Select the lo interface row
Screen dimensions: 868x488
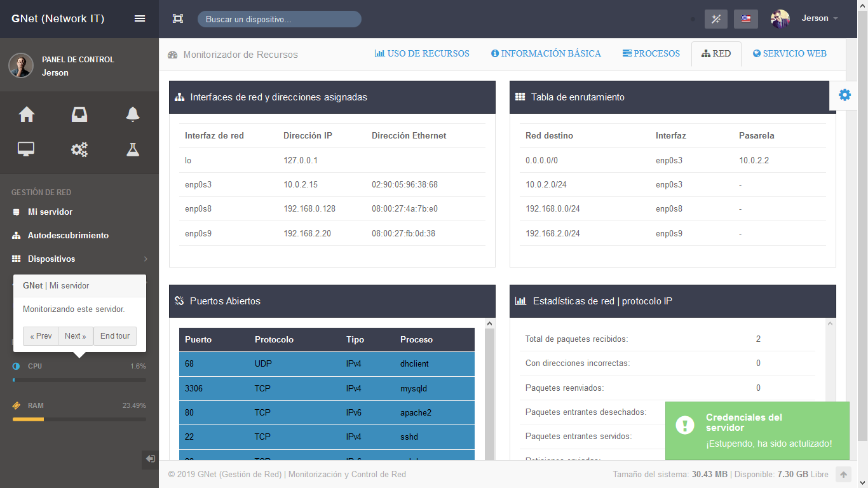332,161
